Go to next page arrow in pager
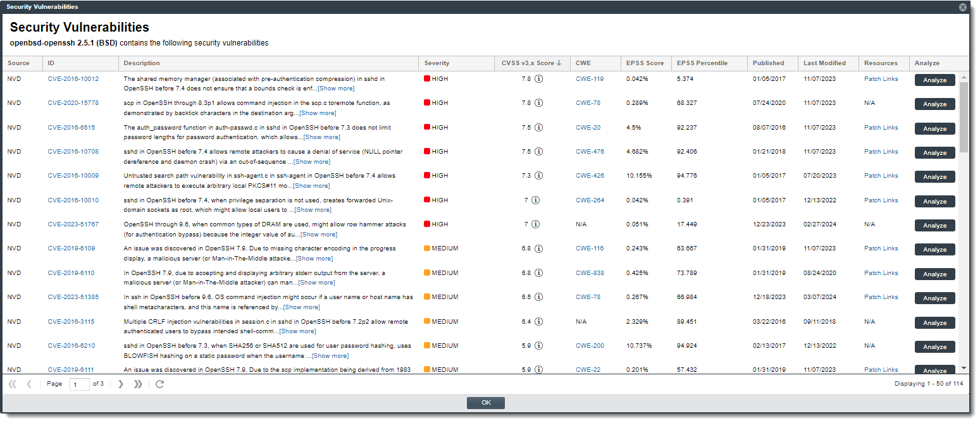Image resolution: width=980 pixels, height=423 pixels. (x=121, y=384)
